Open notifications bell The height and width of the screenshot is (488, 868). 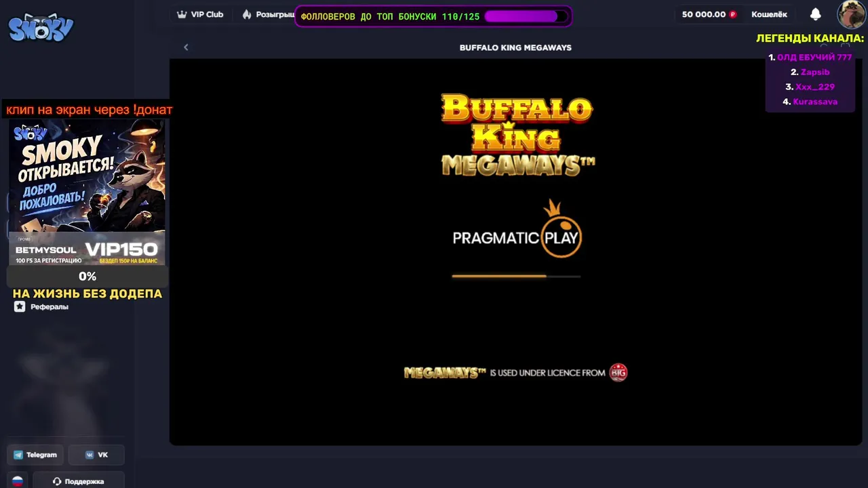816,14
